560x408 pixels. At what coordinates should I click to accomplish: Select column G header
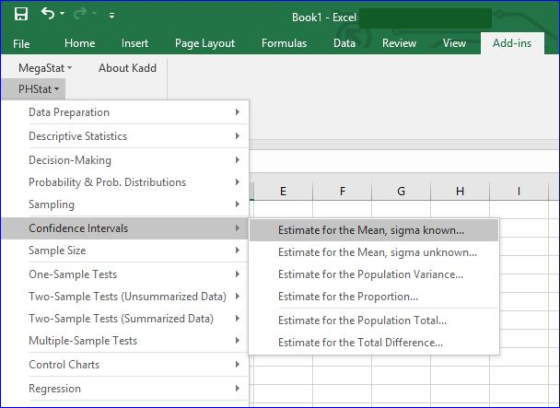point(401,191)
